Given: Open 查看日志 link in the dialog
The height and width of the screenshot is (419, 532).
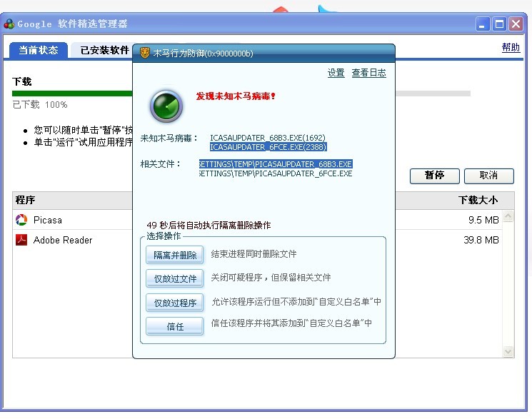Looking at the screenshot, I should 368,73.
